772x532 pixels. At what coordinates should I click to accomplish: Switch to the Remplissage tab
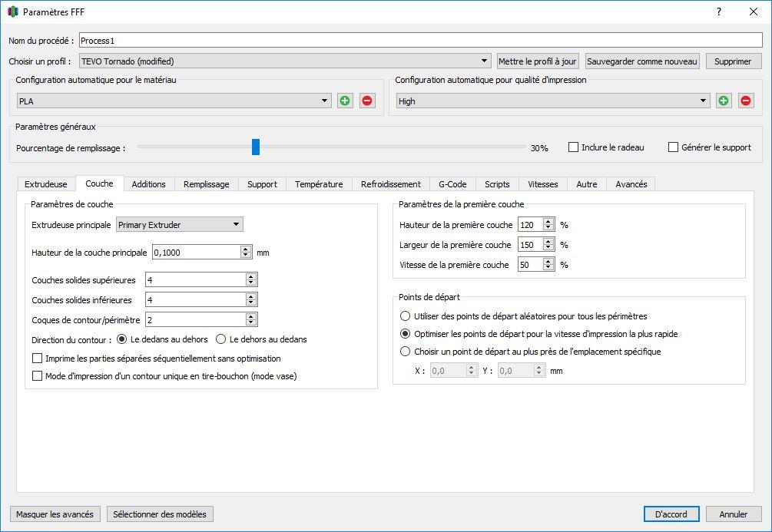[207, 184]
